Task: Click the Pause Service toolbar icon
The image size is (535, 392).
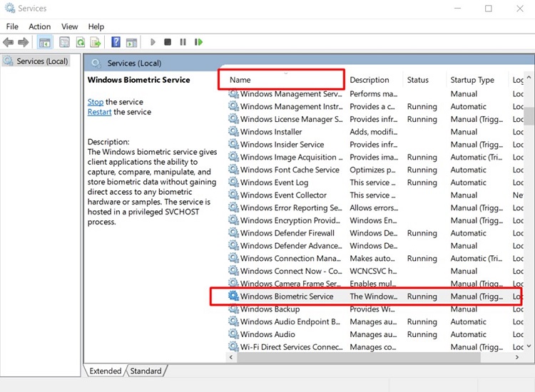Action: coord(183,43)
